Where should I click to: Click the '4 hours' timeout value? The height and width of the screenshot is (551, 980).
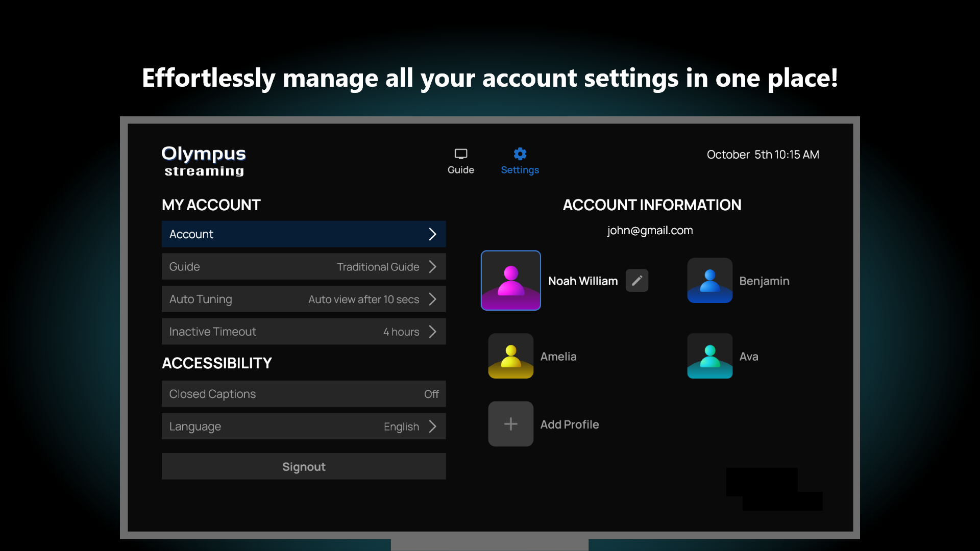pos(401,332)
